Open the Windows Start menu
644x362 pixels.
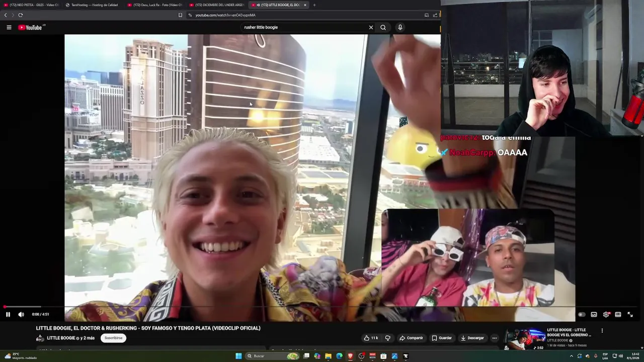point(238,356)
